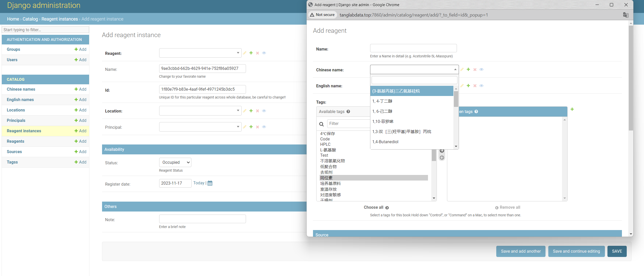The image size is (644, 276).
Task: Click green plus icon next to tags box
Action: (572, 109)
